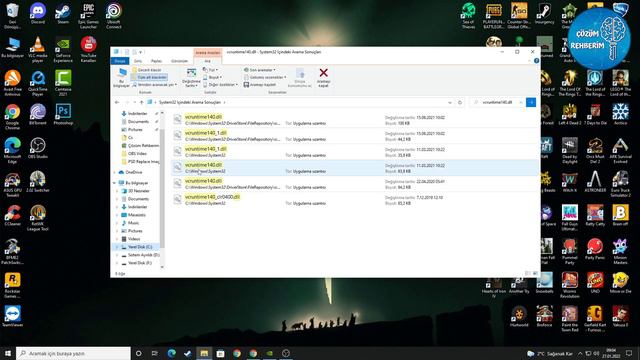This screenshot has width=640, height=360.
Task: Click File Explorer icon on taskbar
Action: tap(204, 353)
